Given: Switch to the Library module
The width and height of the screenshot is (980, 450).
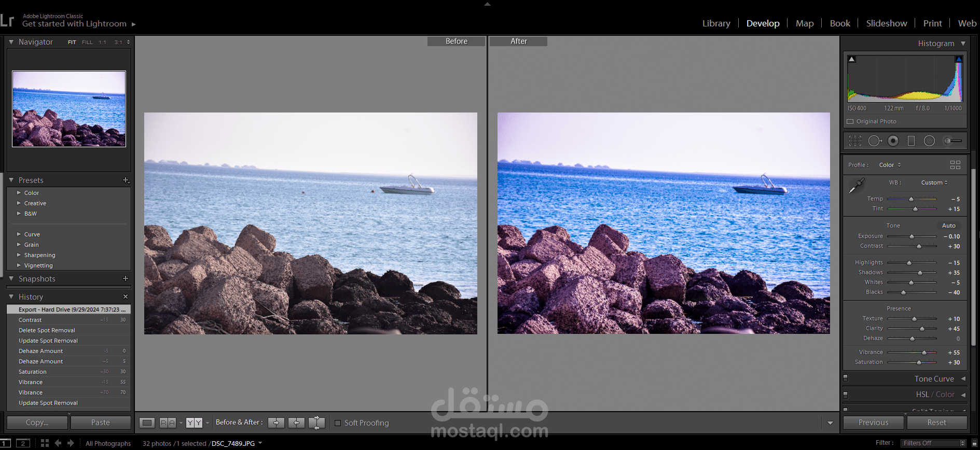Looking at the screenshot, I should coord(716,23).
